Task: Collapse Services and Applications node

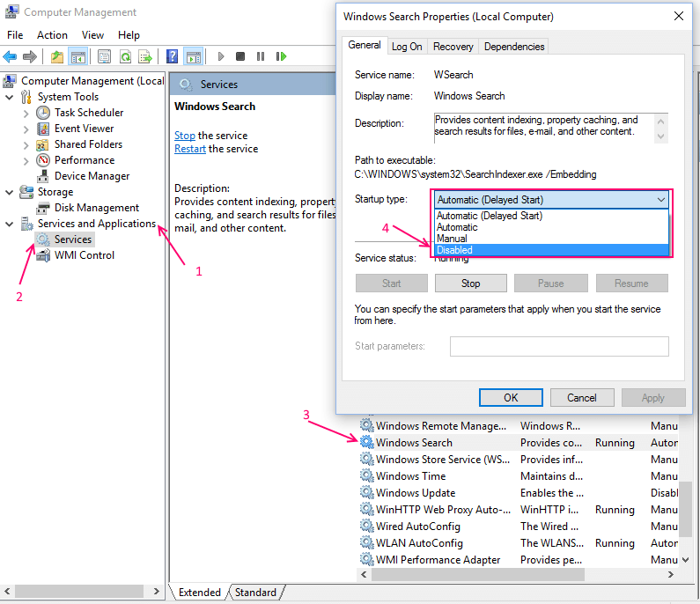Action: coord(10,225)
